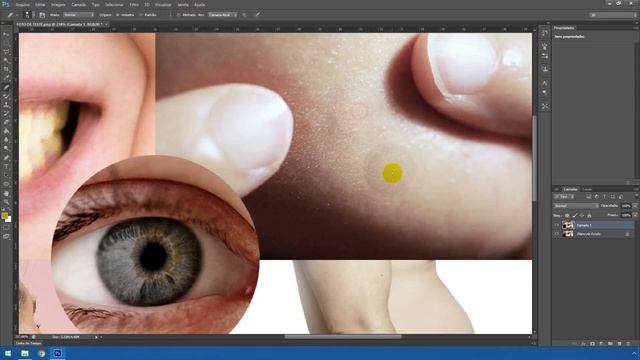Hide the Plano de fundo layer
Viewport: 640px width, 360px height.
pyautogui.click(x=556, y=234)
